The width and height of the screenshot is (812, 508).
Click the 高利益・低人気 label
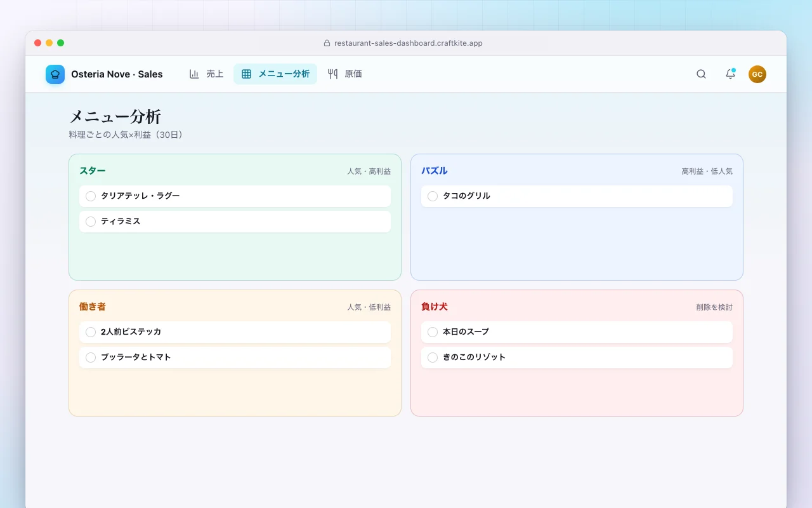click(707, 171)
